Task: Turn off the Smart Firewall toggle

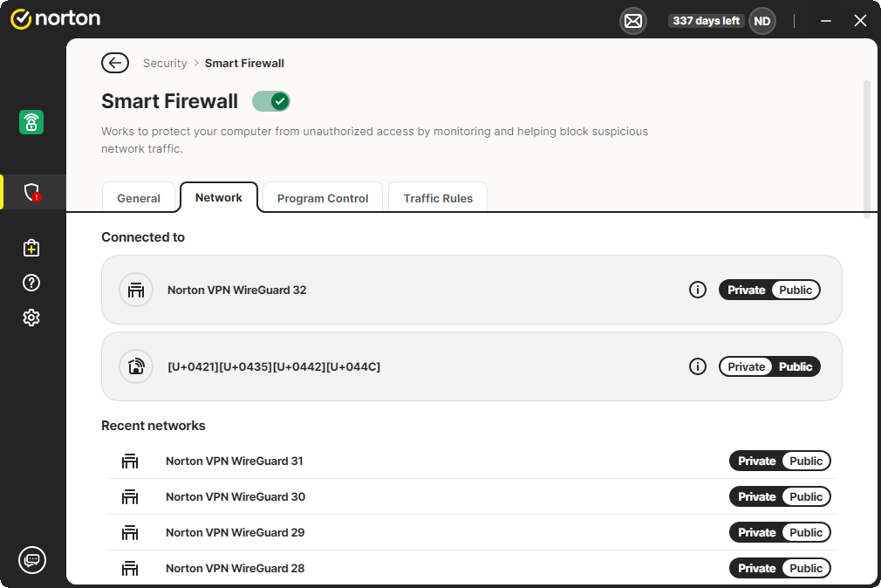Action: point(271,101)
